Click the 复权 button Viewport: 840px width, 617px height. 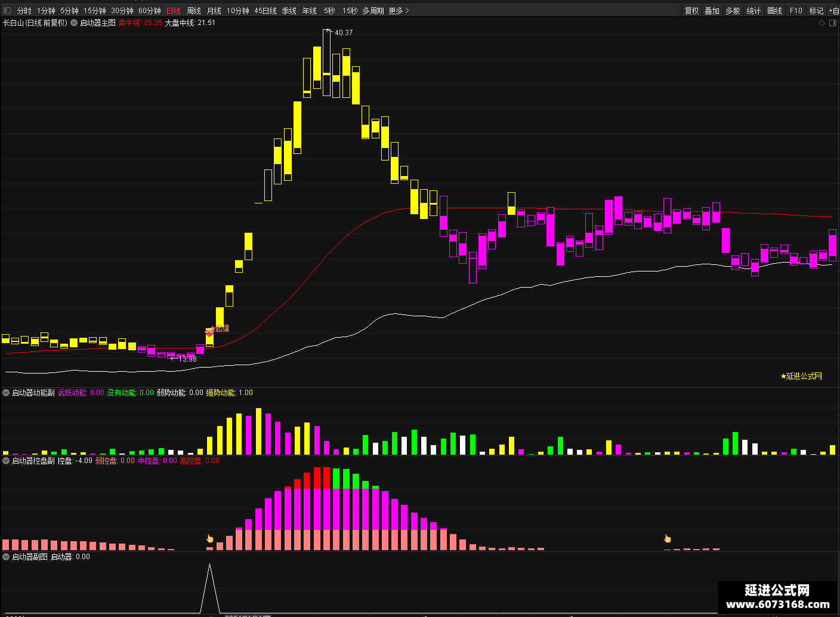[691, 11]
